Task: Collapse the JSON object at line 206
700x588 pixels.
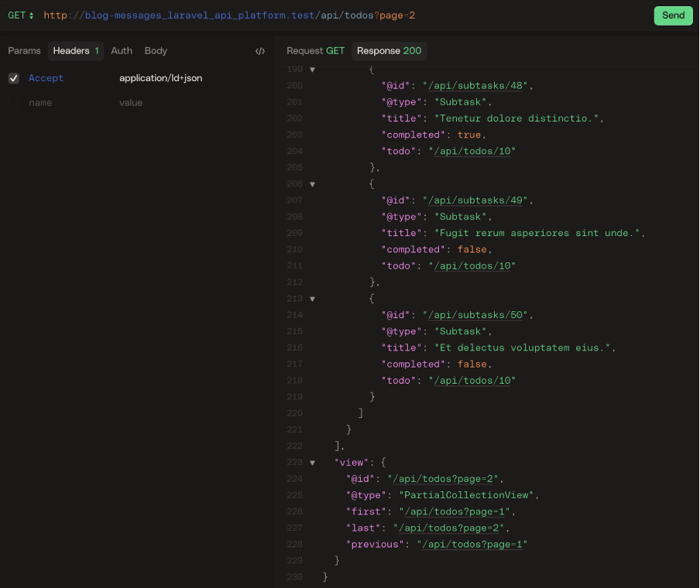Action: (313, 184)
